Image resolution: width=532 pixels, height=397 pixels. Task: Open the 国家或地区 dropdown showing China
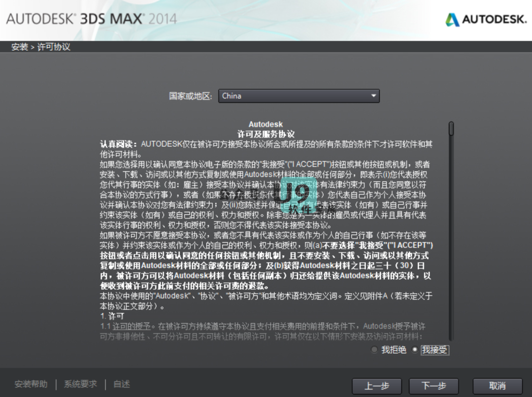pos(299,96)
